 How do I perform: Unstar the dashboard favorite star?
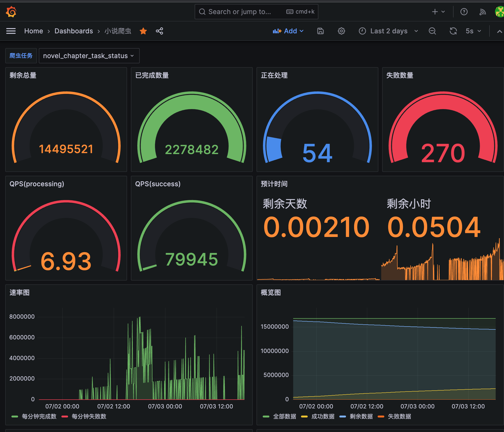(143, 31)
